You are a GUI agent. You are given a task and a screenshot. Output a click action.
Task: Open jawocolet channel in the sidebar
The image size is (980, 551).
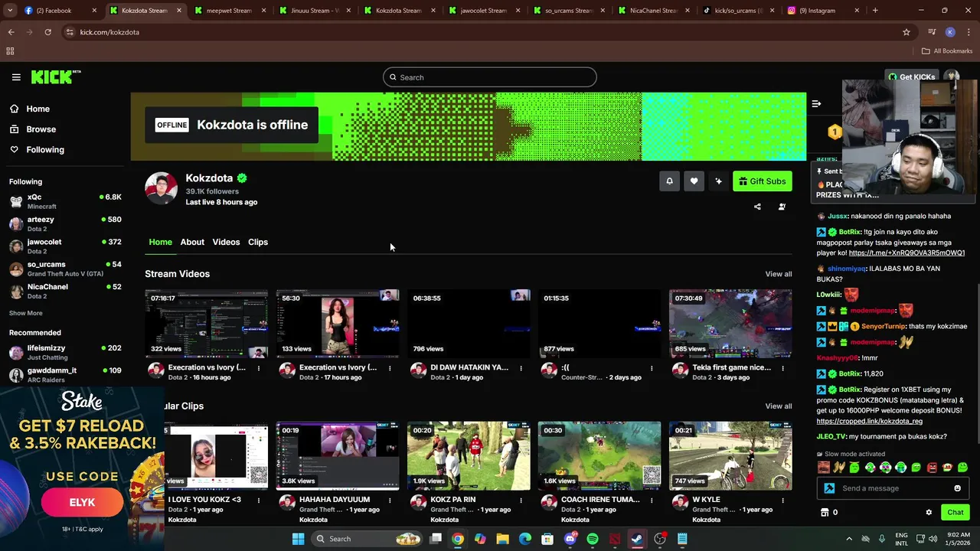[65, 246]
